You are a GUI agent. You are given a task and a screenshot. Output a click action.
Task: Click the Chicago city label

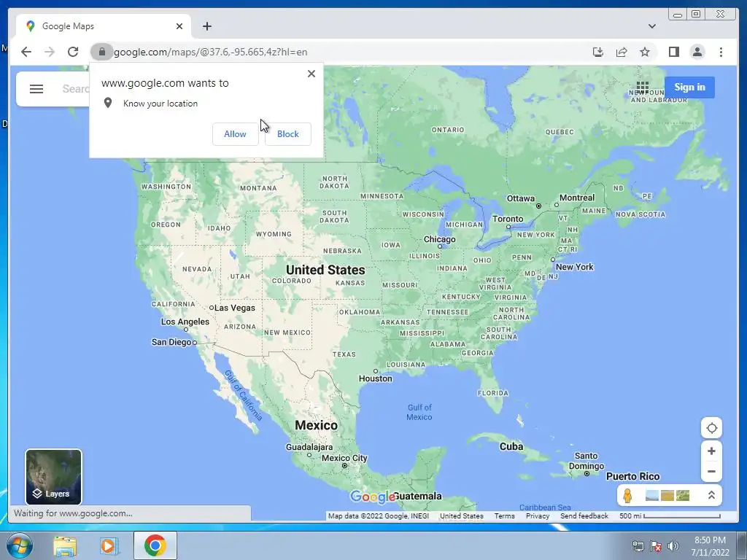coord(439,239)
